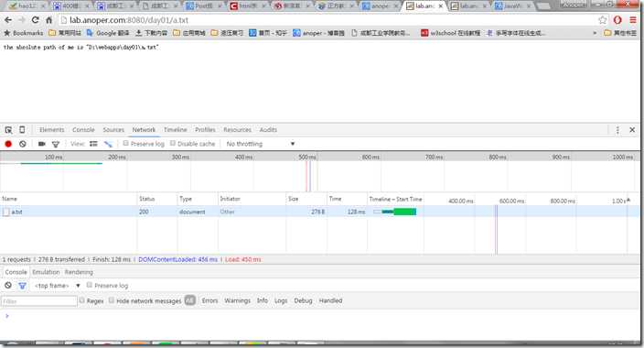Select the Emulation drawer tab

tap(46, 272)
